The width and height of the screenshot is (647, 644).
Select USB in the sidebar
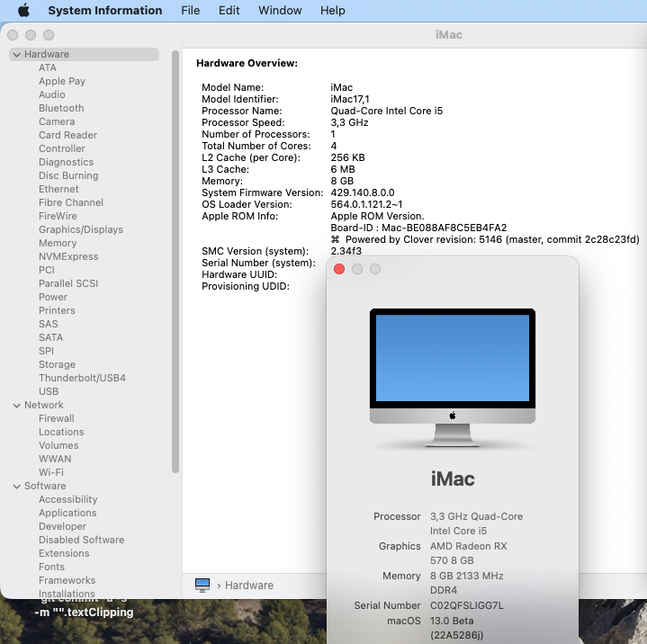49,391
